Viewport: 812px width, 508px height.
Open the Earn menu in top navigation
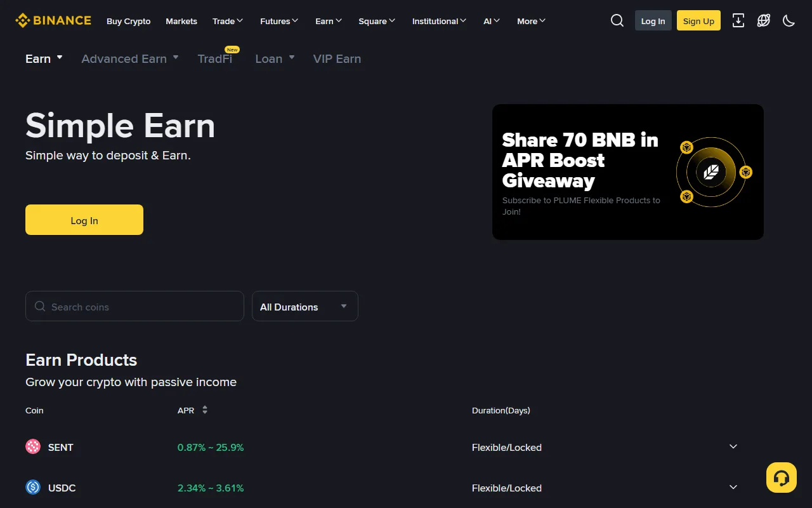point(329,21)
